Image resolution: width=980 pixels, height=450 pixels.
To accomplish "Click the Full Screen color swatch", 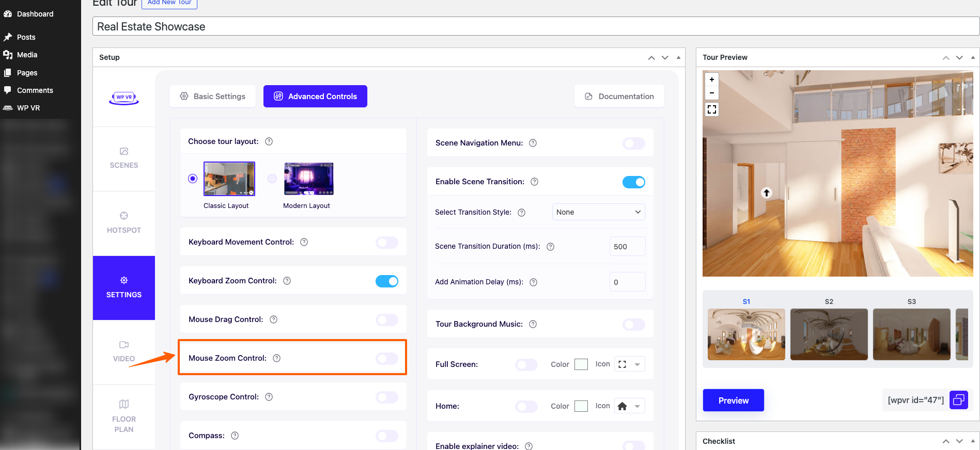I will click(581, 364).
